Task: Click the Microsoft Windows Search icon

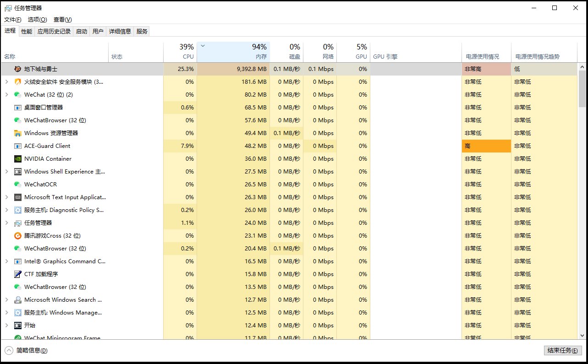Action: pos(17,299)
